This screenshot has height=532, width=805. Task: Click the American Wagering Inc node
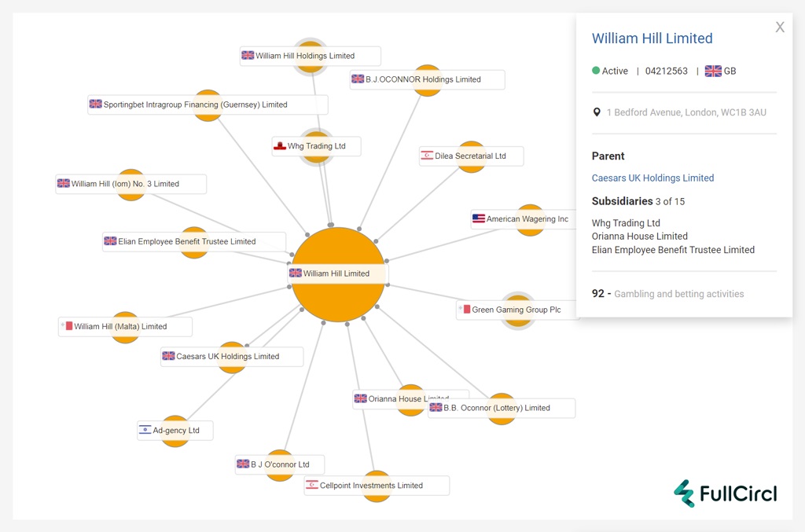click(529, 219)
